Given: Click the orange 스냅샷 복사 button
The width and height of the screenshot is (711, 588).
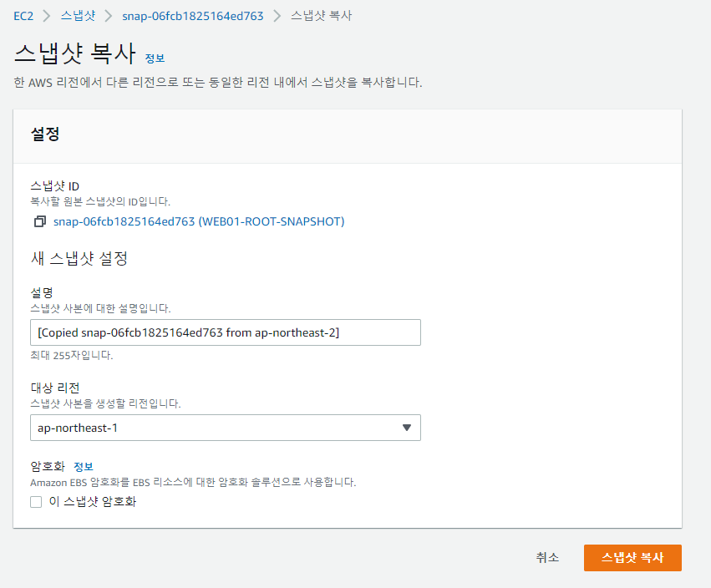Looking at the screenshot, I should [632, 558].
